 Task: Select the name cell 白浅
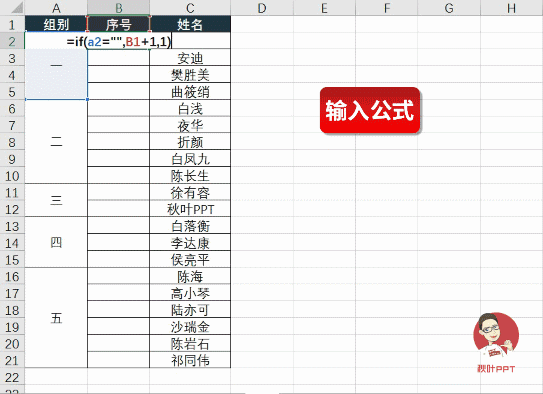[x=190, y=109]
